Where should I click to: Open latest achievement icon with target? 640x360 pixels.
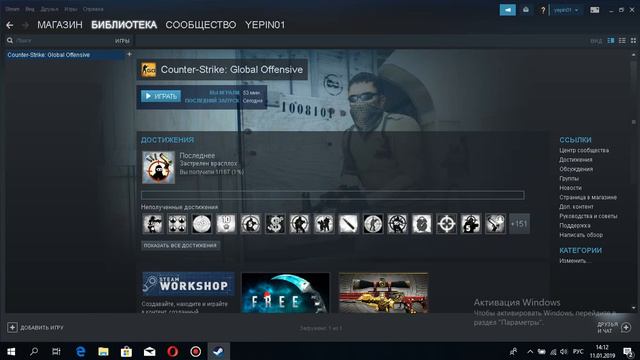(x=158, y=167)
